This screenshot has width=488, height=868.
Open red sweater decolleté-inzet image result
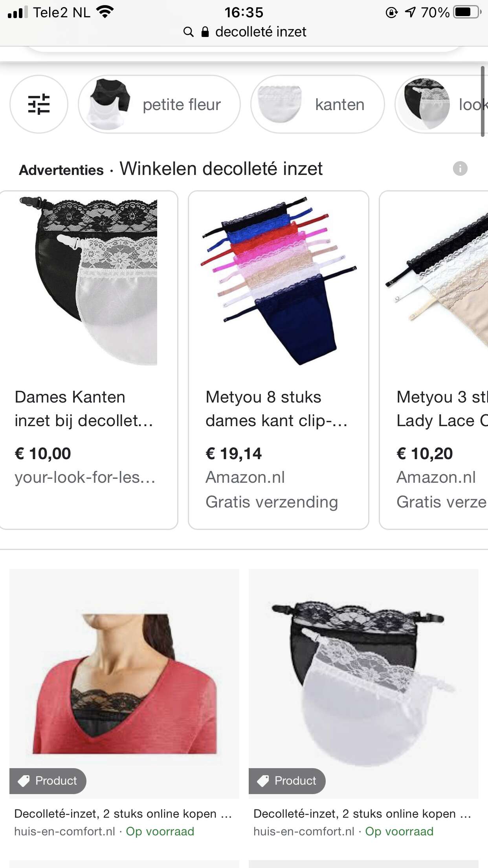(124, 684)
